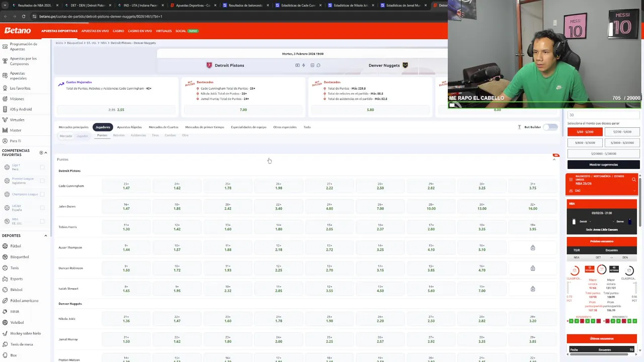
Task: Select the S/3000 - S/20000 amount range
Action: (x=622, y=143)
